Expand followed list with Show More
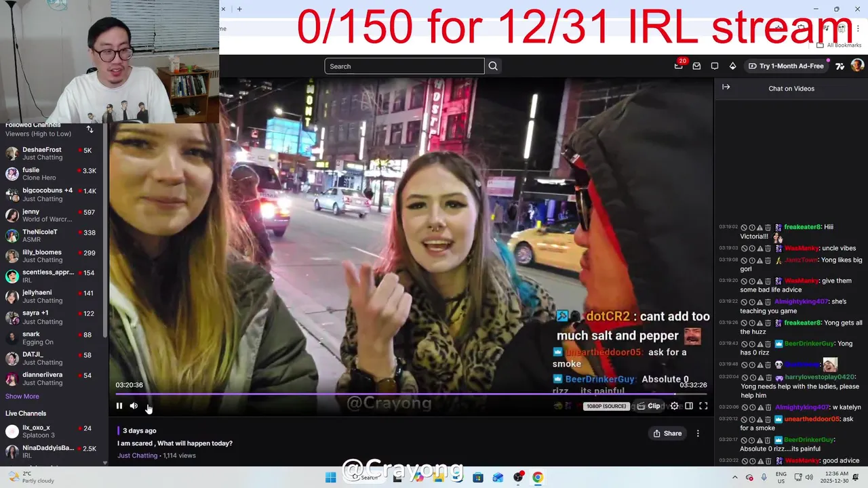 click(22, 396)
